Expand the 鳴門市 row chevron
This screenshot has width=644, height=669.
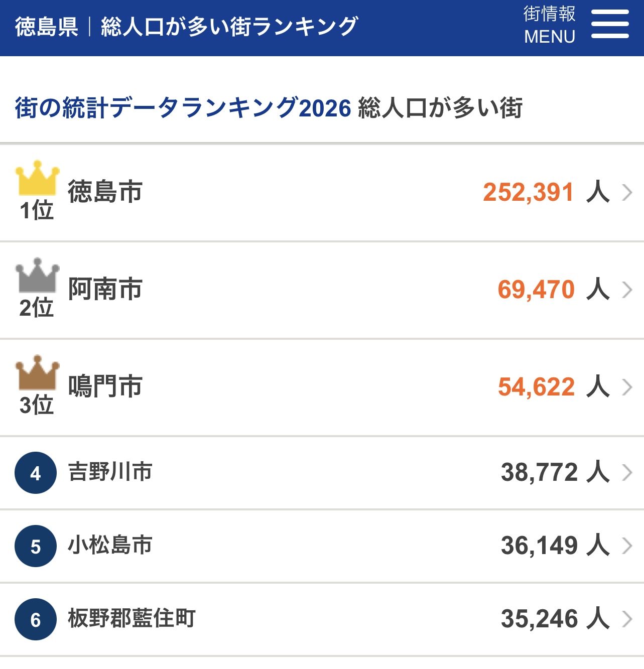(x=627, y=387)
